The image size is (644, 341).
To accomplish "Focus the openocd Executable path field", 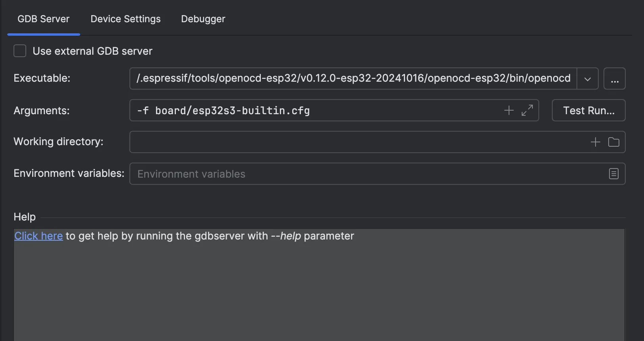I will click(x=353, y=79).
